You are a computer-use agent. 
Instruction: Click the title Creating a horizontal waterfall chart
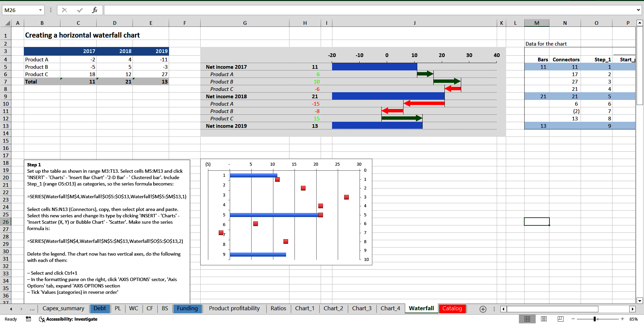83,35
